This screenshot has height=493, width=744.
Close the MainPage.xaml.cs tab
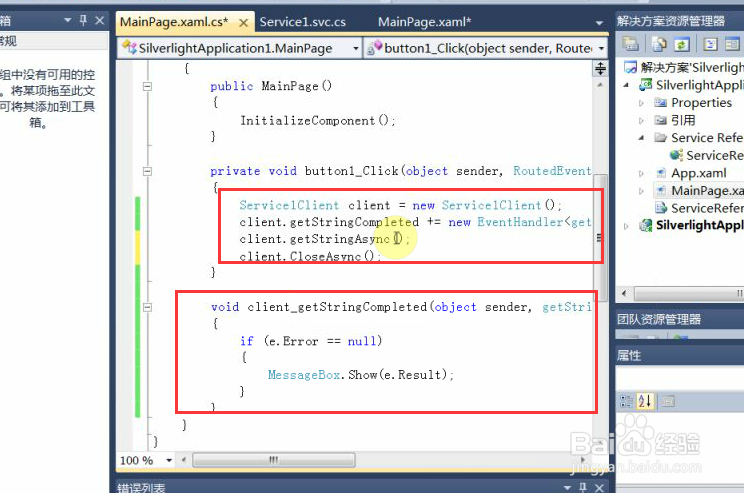[243, 22]
